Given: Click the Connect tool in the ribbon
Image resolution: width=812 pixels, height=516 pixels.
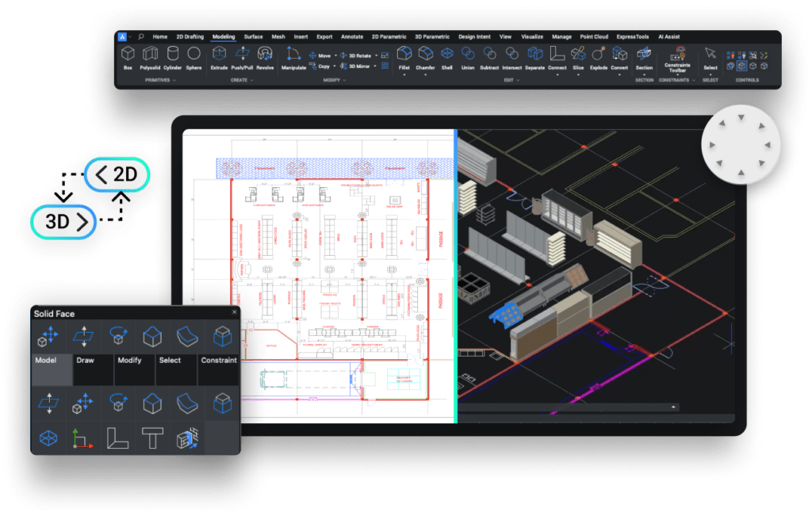Looking at the screenshot, I should click(x=557, y=57).
